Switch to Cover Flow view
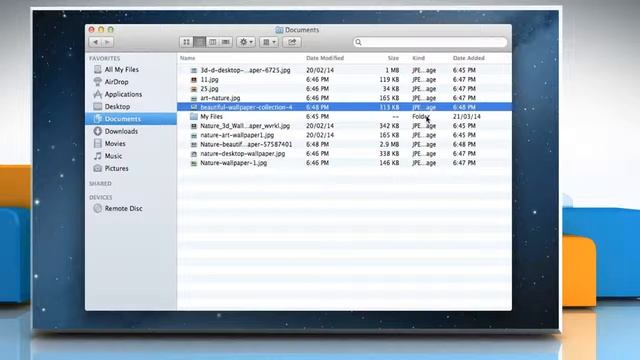640x360 pixels. (225, 42)
